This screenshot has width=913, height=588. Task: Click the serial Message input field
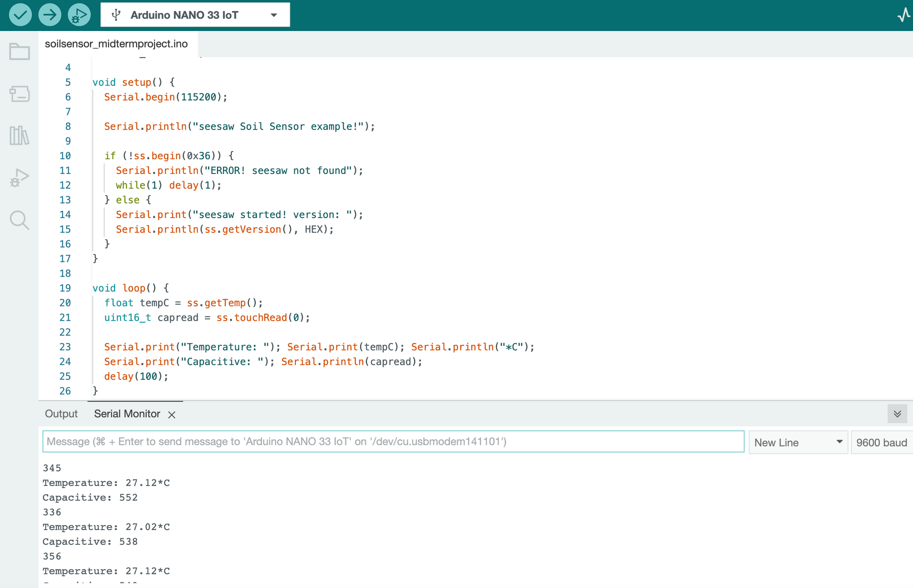393,442
